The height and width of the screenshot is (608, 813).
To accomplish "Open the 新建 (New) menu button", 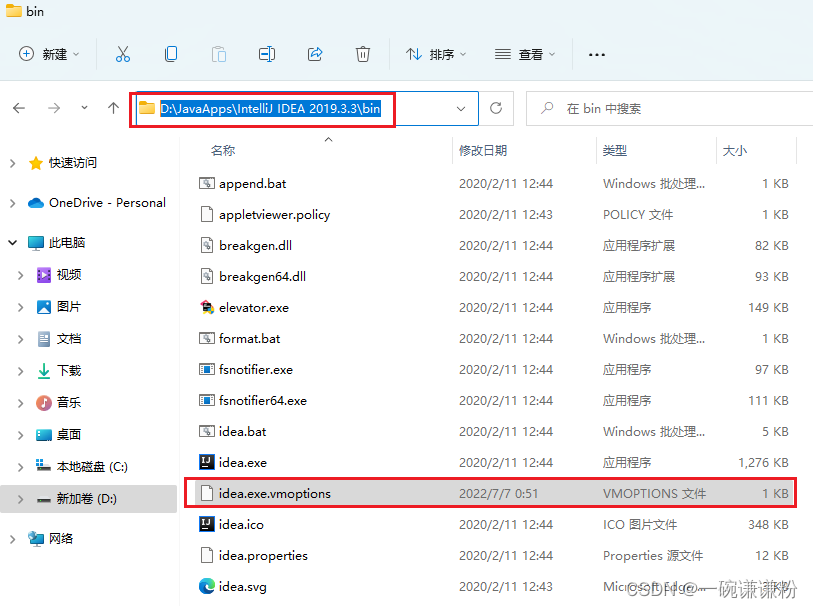I will point(49,54).
